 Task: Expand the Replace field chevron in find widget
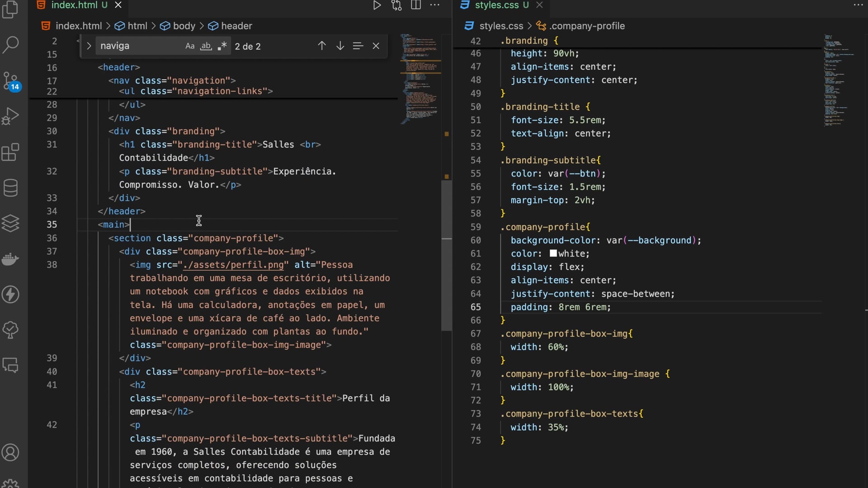pos(89,46)
